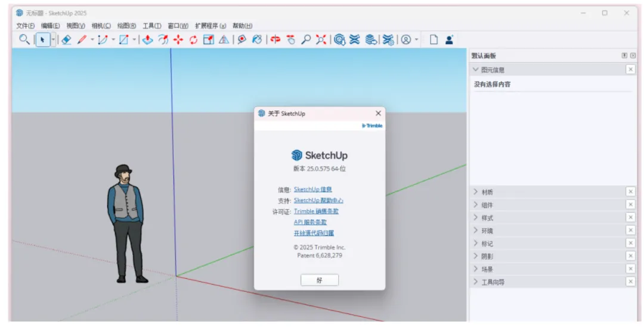Close the 关于 SketchUp dialog
644x327 pixels.
click(378, 113)
